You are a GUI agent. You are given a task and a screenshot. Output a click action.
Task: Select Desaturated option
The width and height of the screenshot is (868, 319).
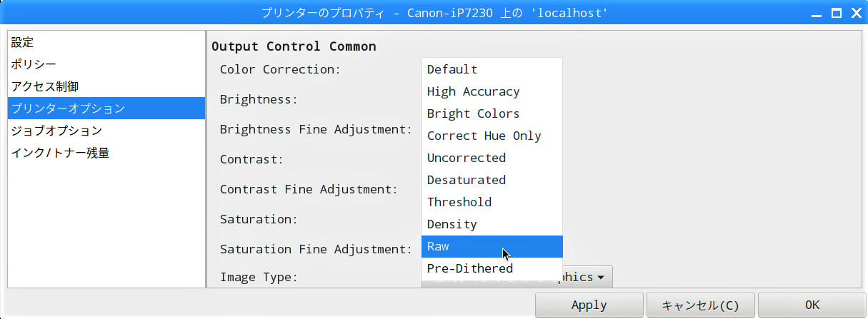point(492,180)
